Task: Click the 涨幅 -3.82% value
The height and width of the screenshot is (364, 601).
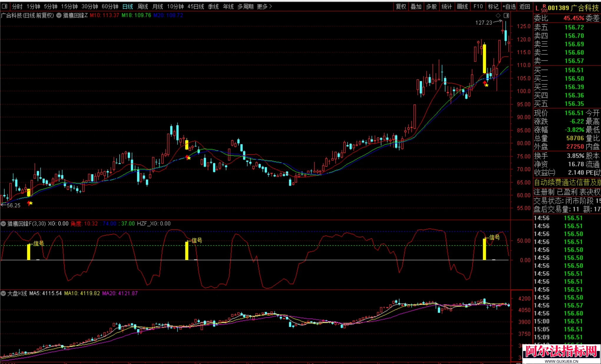Action: click(x=574, y=130)
